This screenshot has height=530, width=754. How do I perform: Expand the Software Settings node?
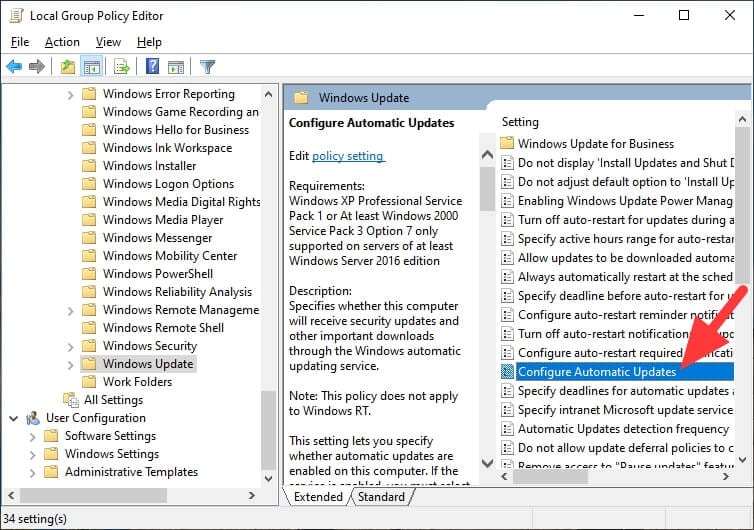point(33,437)
